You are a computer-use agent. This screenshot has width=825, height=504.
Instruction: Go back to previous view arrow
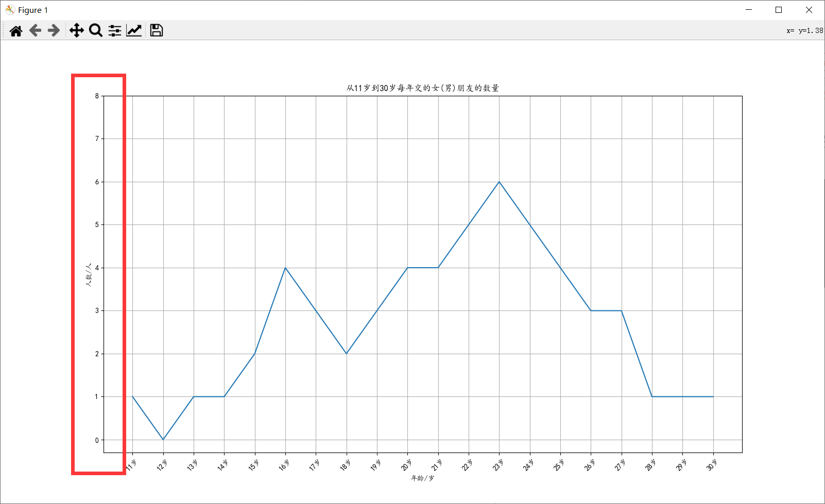[x=35, y=31]
